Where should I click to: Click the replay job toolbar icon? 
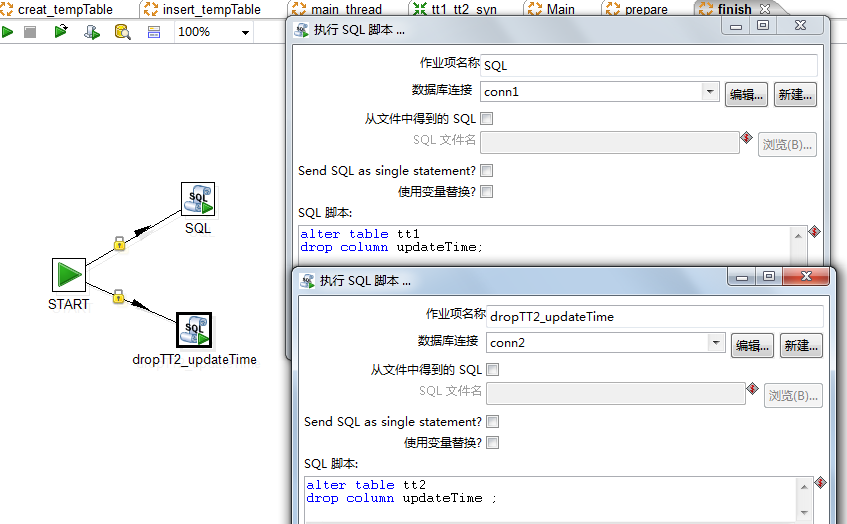pos(61,32)
